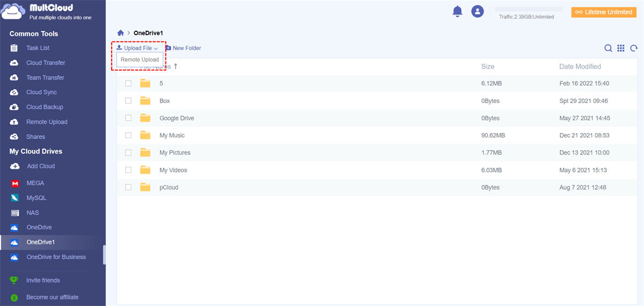The image size is (644, 306).
Task: Tick the checkbox for Google Drive folder
Action: (128, 118)
